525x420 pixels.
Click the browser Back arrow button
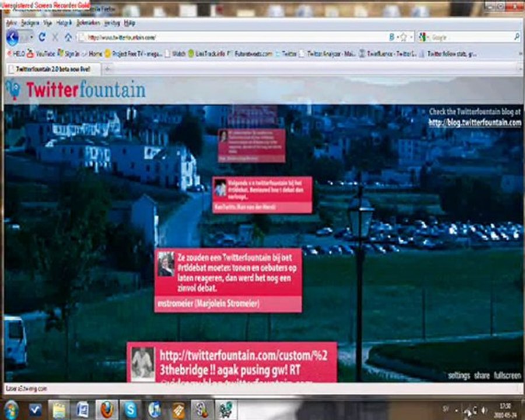[x=12, y=37]
